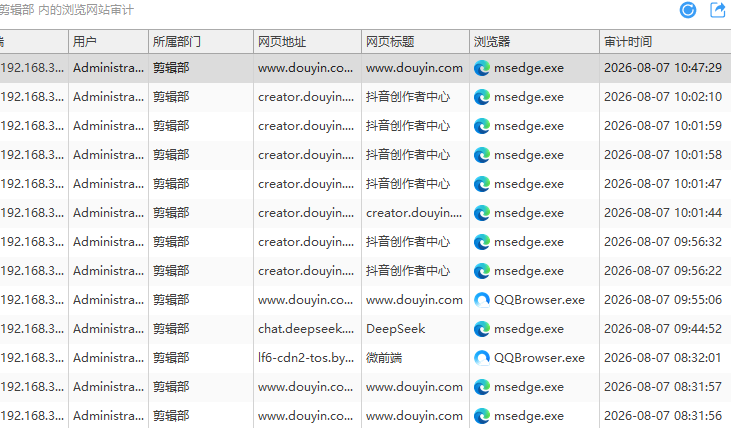This screenshot has height=428, width=731.
Task: Click the creator.douyin.... title in 10:01:44 row
Action: [414, 213]
